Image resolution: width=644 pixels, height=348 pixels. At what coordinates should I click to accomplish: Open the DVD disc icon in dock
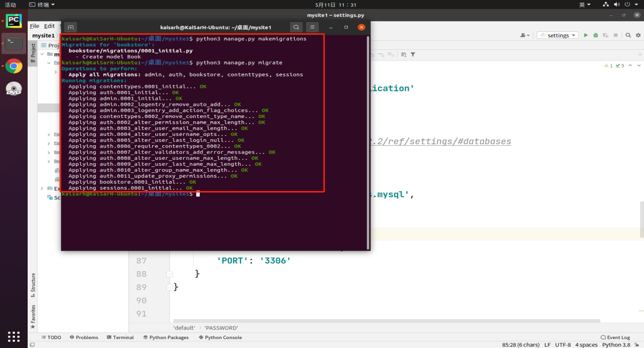pos(14,89)
